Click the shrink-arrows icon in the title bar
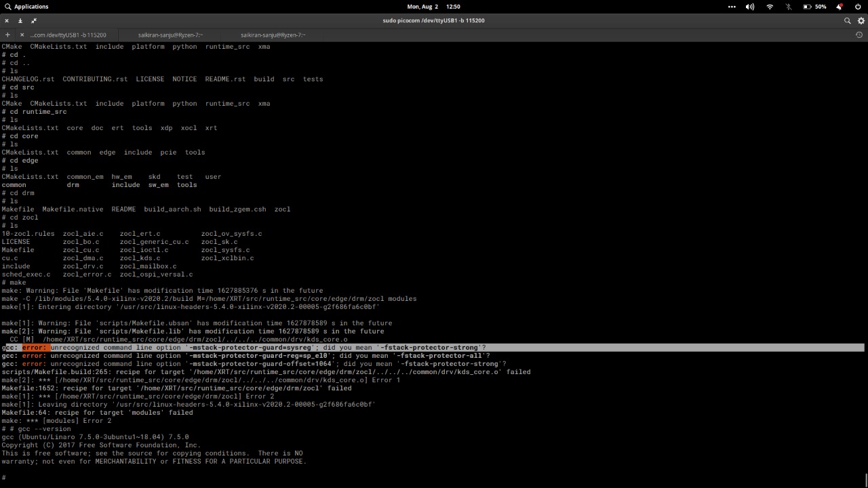The height and width of the screenshot is (488, 868). [x=34, y=21]
